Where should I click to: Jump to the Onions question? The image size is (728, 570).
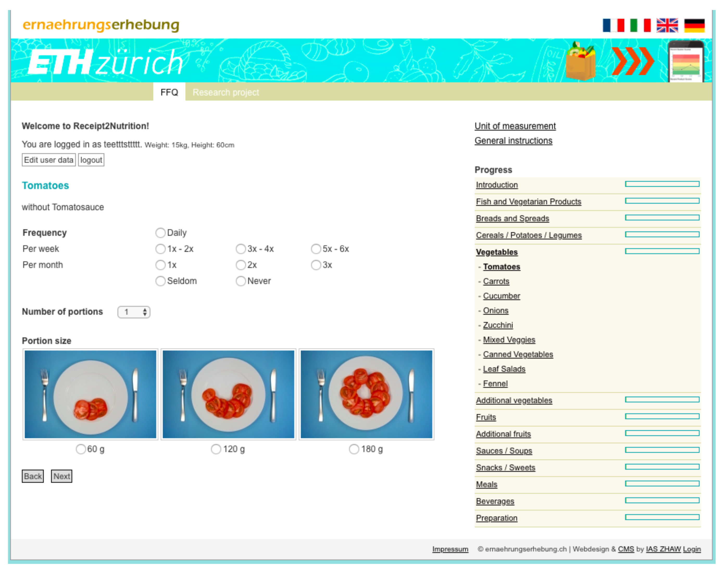click(x=496, y=310)
